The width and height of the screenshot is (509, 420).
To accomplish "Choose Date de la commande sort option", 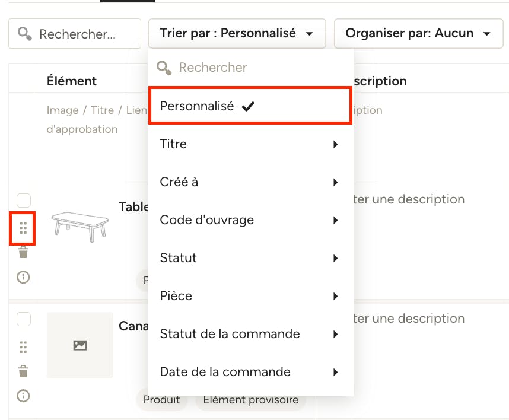I will [x=250, y=372].
